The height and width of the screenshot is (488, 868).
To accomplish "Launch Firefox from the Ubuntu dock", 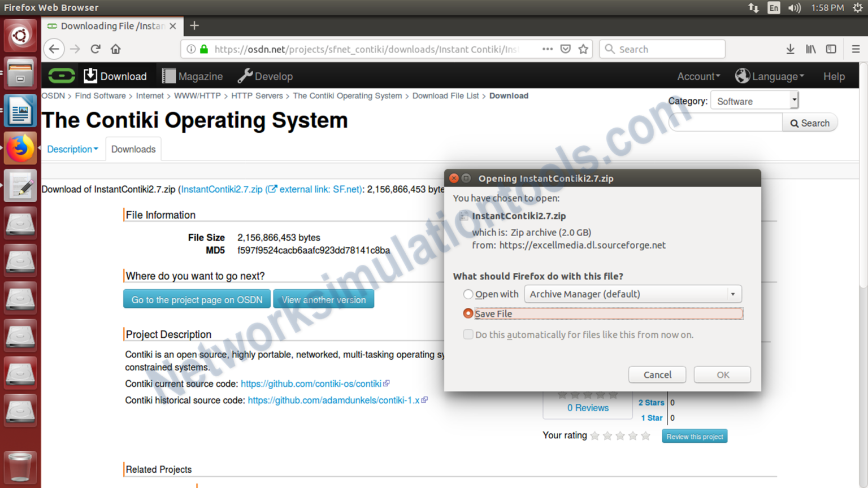I will (20, 147).
